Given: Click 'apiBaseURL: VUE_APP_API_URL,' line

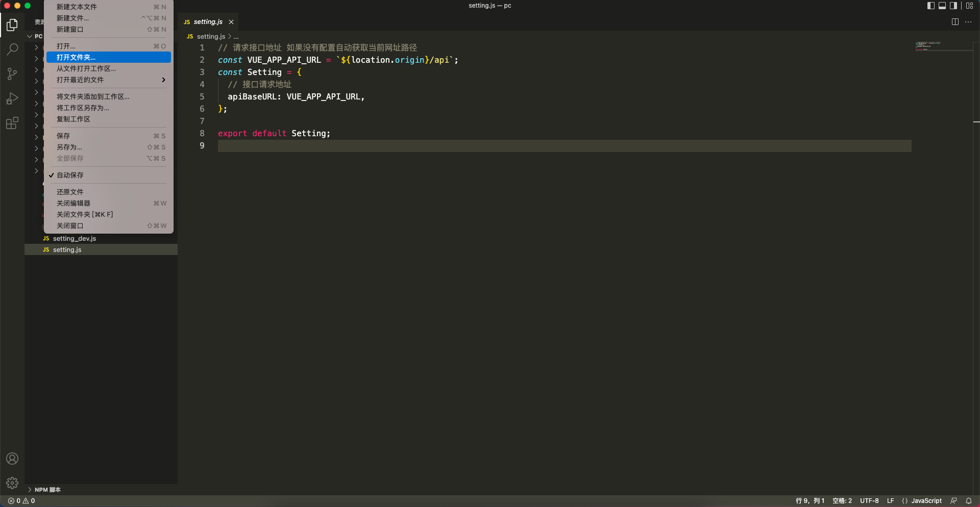Looking at the screenshot, I should [x=296, y=97].
